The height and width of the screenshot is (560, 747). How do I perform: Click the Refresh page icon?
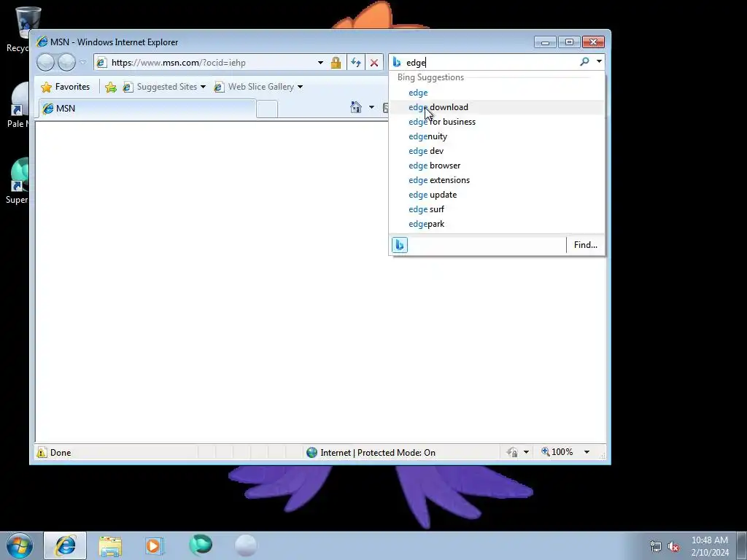coord(356,63)
